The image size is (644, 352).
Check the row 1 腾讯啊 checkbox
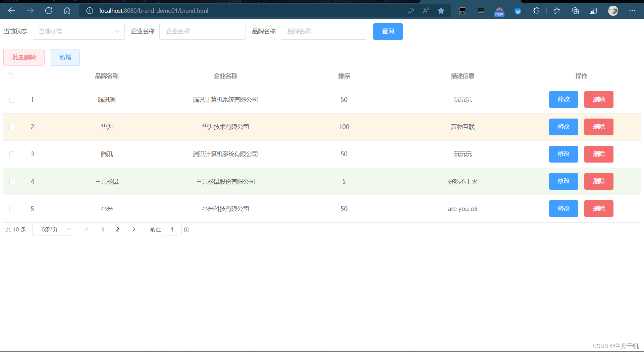tap(12, 100)
